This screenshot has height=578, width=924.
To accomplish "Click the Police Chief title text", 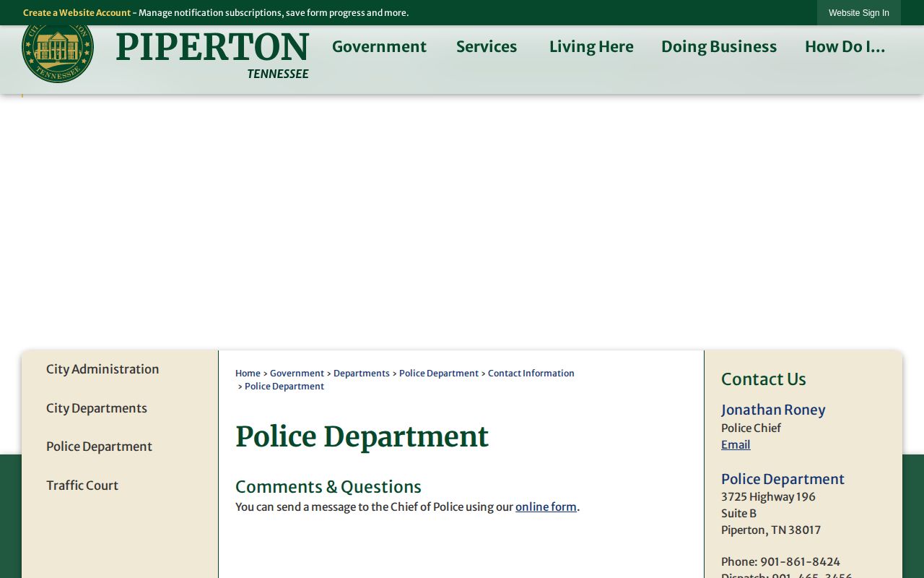I will tap(751, 428).
